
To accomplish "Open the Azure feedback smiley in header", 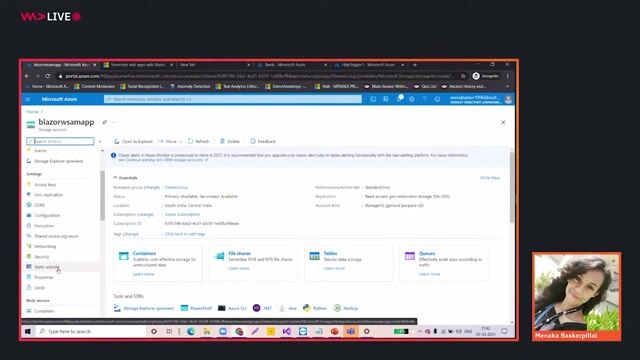I will 437,99.
